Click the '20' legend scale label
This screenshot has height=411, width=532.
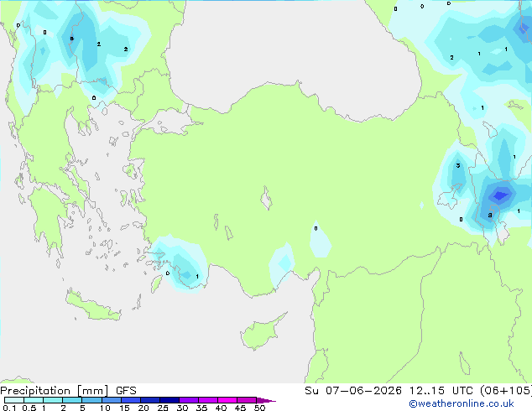coord(143,408)
